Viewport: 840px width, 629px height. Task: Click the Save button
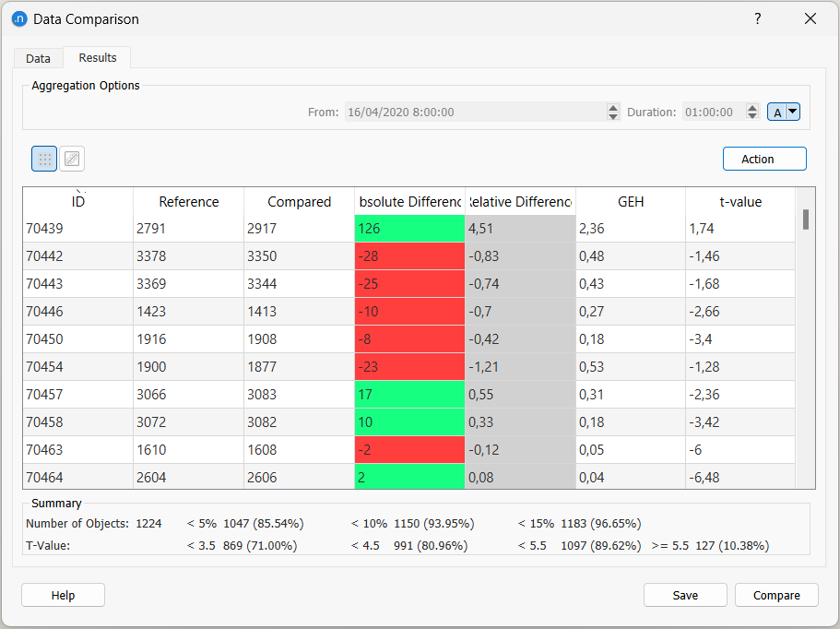(x=684, y=595)
